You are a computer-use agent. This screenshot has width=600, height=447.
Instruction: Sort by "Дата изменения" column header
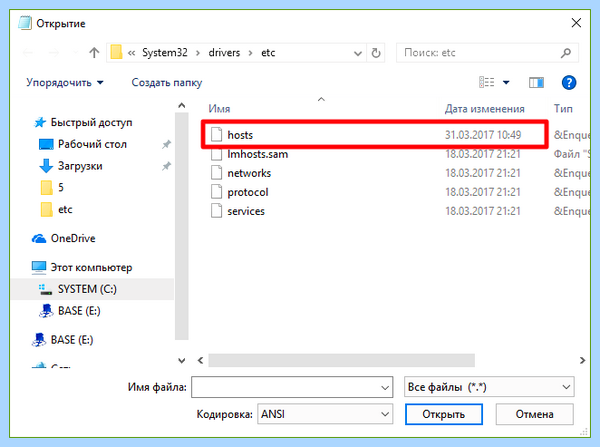coord(484,109)
